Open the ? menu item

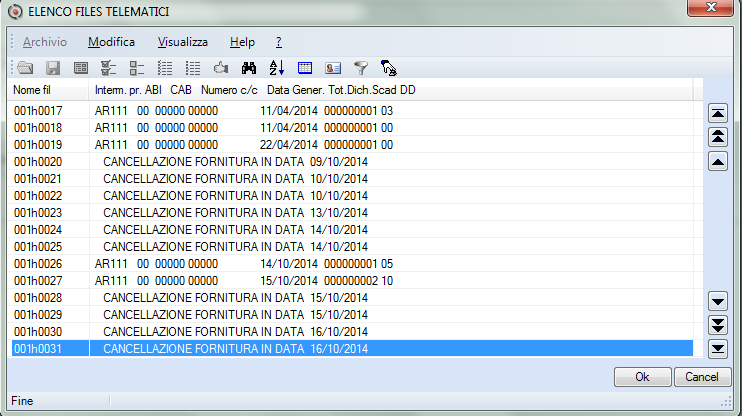(279, 42)
